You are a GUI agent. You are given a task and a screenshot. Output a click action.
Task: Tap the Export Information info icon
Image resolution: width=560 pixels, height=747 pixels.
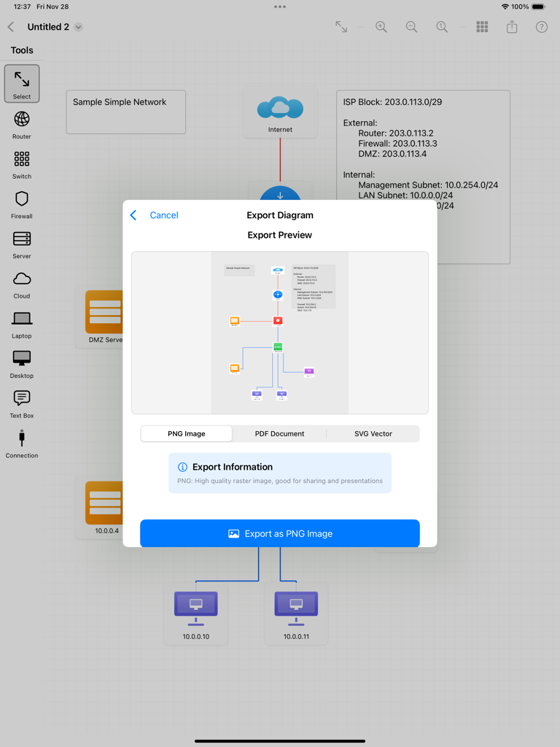[182, 467]
